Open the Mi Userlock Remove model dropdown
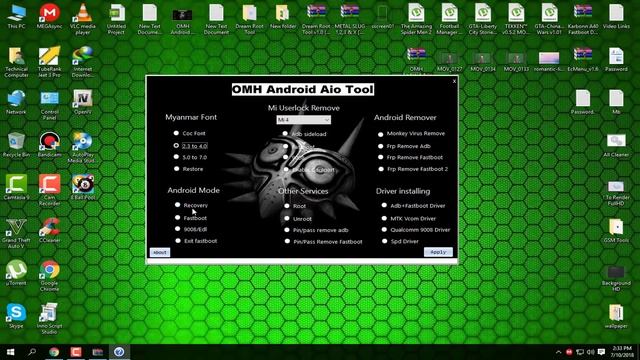Screen dimensions: 640x360 tap(304, 120)
